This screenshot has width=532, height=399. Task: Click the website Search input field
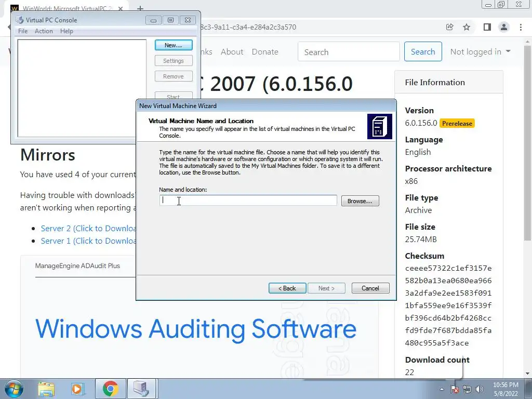tap(349, 51)
